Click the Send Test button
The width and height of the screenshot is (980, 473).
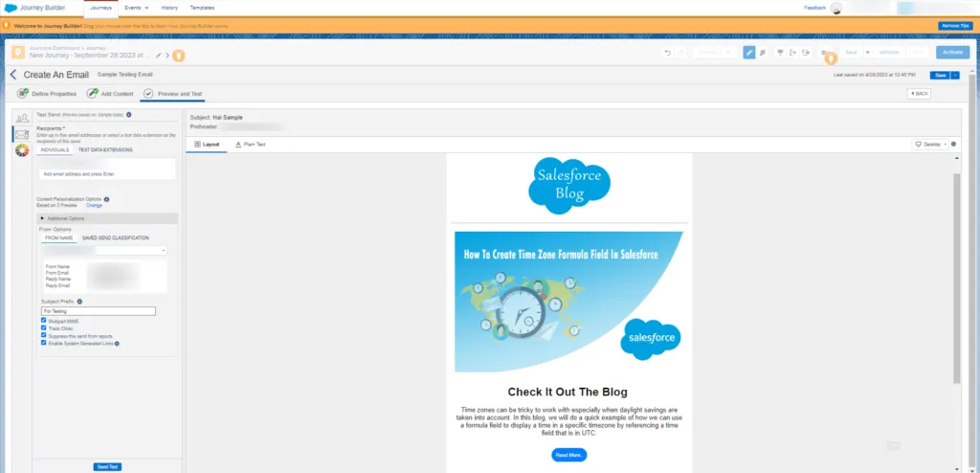point(107,466)
